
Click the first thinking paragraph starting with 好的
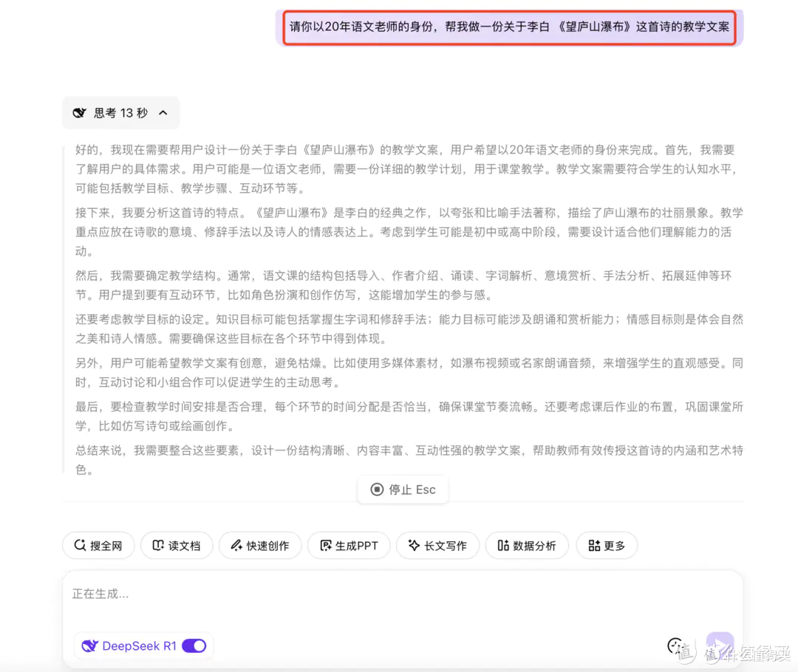pyautogui.click(x=406, y=169)
